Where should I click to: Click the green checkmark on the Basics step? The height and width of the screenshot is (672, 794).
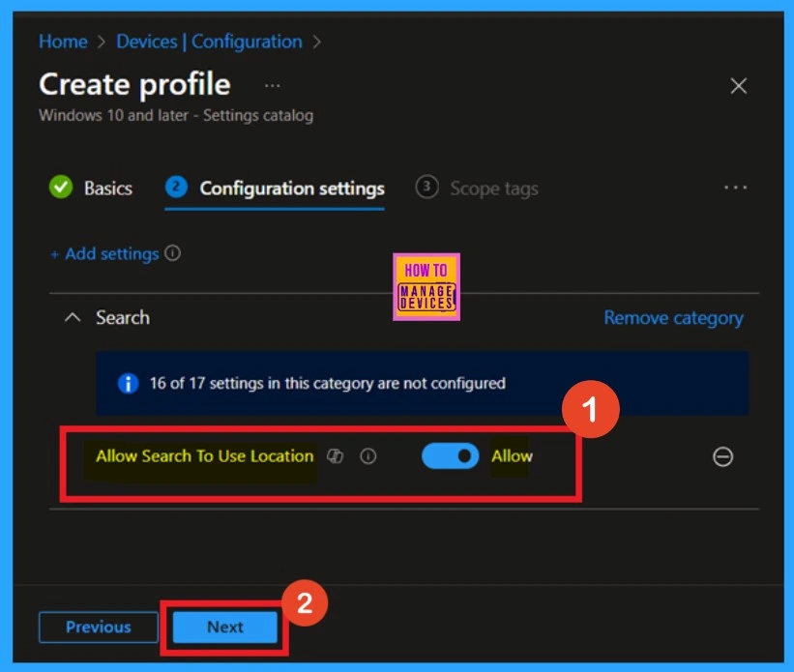tap(61, 188)
